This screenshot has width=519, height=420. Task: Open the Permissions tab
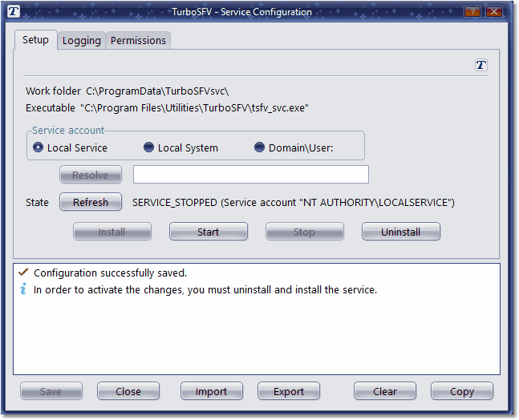pyautogui.click(x=138, y=41)
